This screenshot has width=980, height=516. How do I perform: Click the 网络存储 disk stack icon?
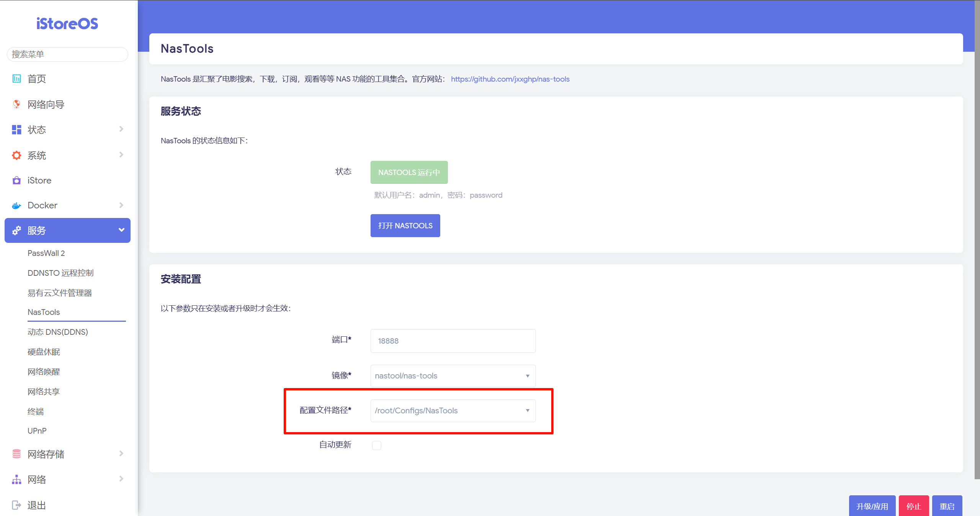pyautogui.click(x=16, y=454)
